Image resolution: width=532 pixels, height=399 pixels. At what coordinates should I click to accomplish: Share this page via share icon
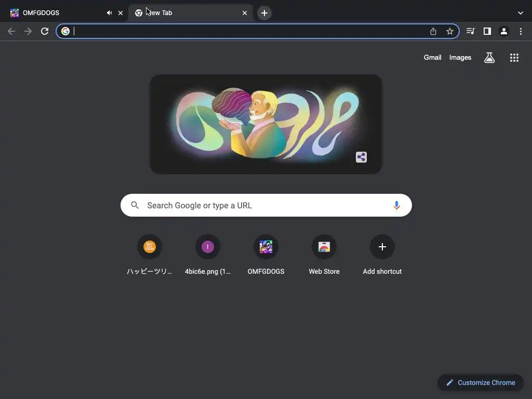[x=433, y=31]
